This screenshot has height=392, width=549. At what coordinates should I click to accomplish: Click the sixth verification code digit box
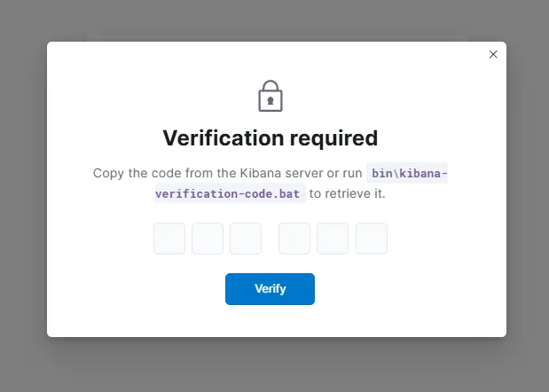coord(372,239)
